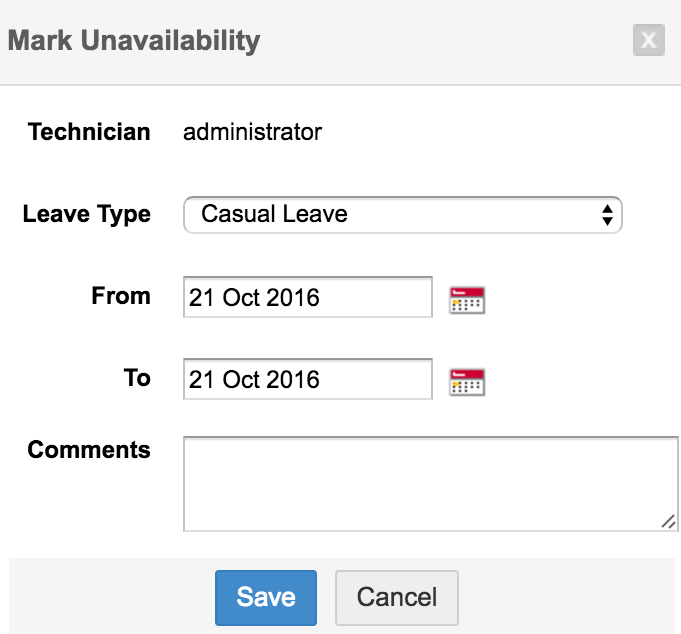
Task: Click the From field label
Action: coord(120,296)
